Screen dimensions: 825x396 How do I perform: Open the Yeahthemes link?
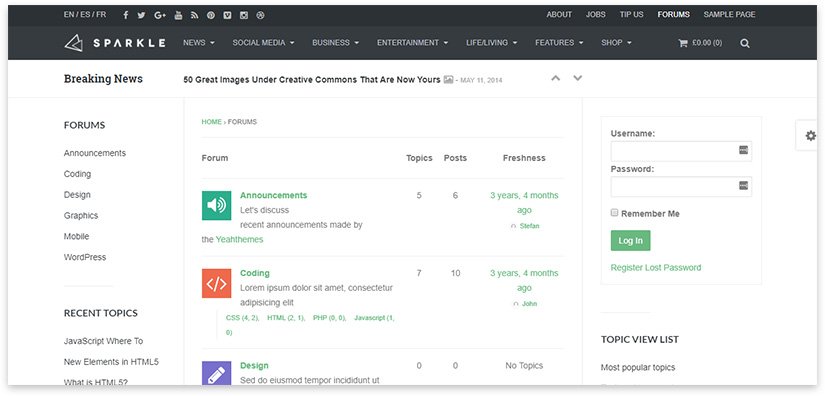coord(239,239)
